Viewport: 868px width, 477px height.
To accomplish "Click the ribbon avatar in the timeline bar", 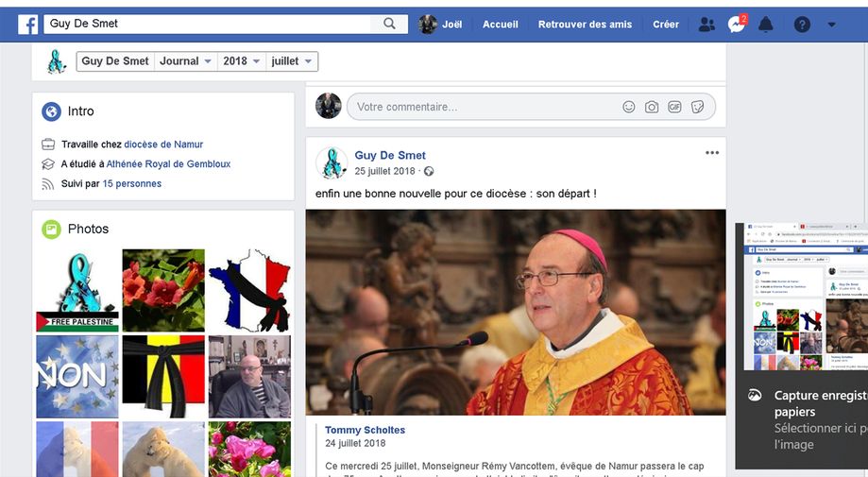I will pos(56,61).
